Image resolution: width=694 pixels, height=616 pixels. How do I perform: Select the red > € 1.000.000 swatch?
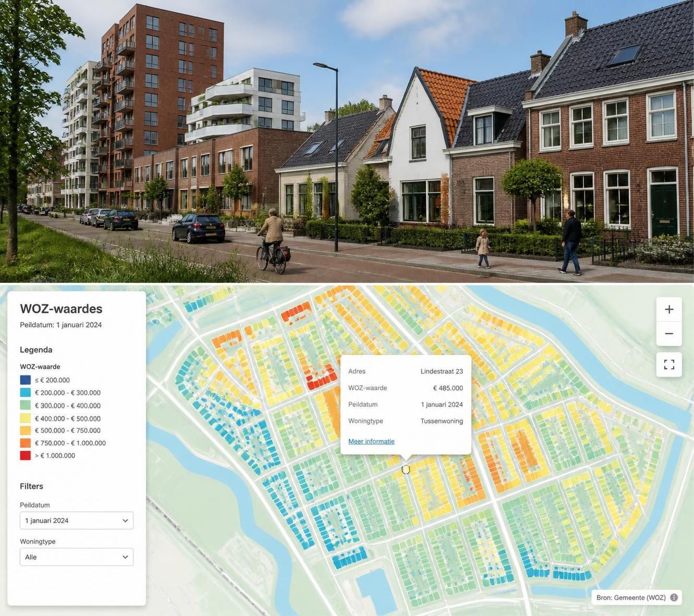[x=25, y=455]
